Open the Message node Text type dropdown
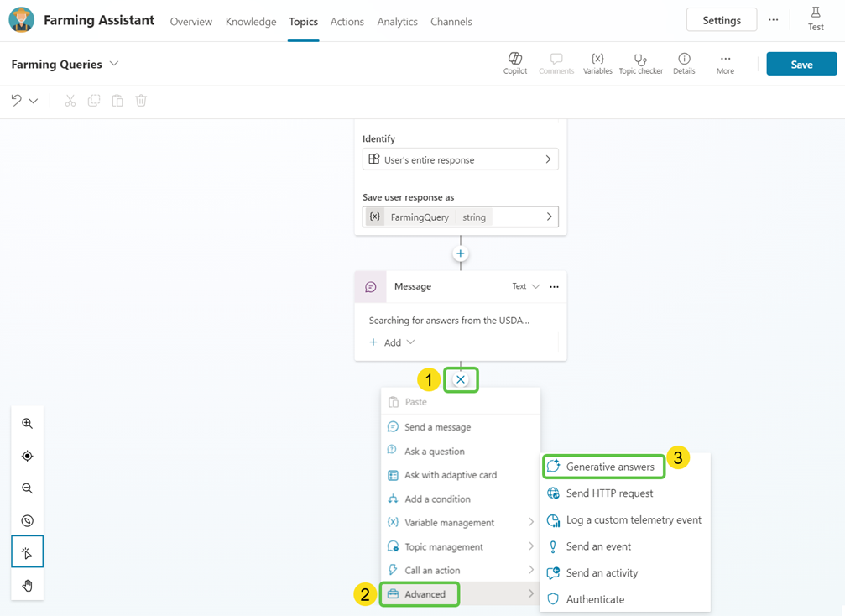Viewport: 845px width, 616px height. 526,286
